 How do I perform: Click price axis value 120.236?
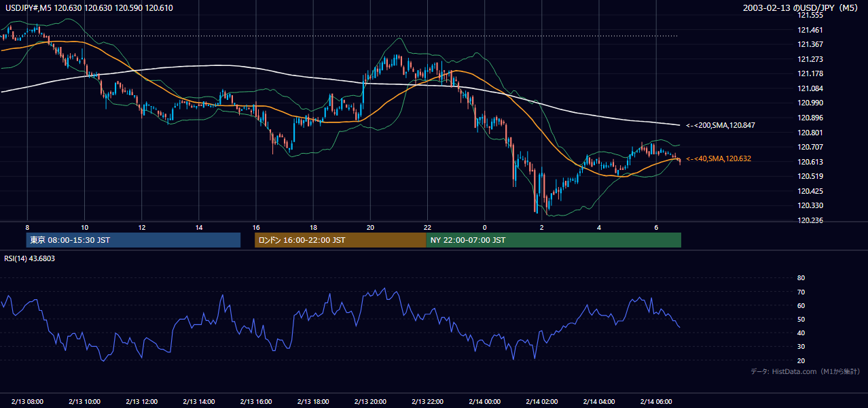(x=810, y=220)
